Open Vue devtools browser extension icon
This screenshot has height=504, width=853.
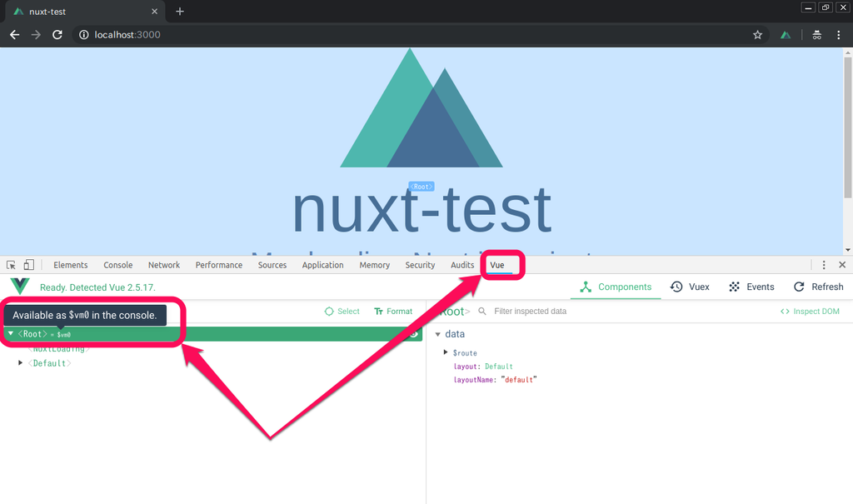pyautogui.click(x=785, y=35)
